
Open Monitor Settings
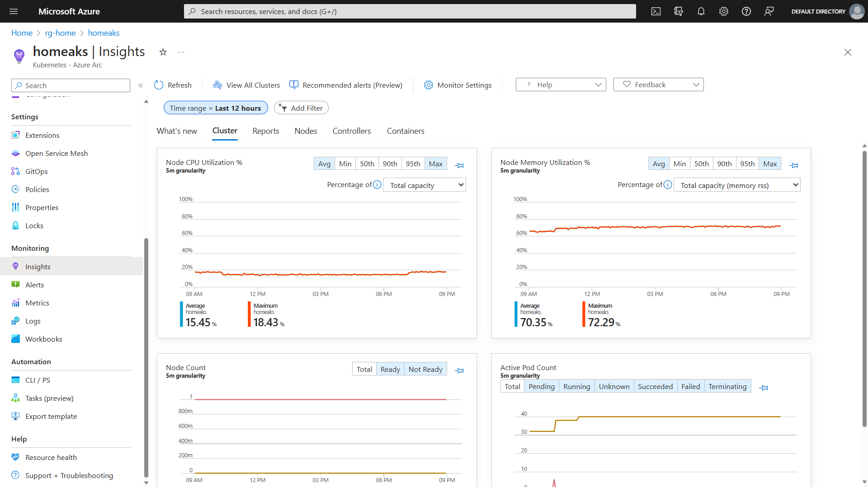tap(458, 85)
